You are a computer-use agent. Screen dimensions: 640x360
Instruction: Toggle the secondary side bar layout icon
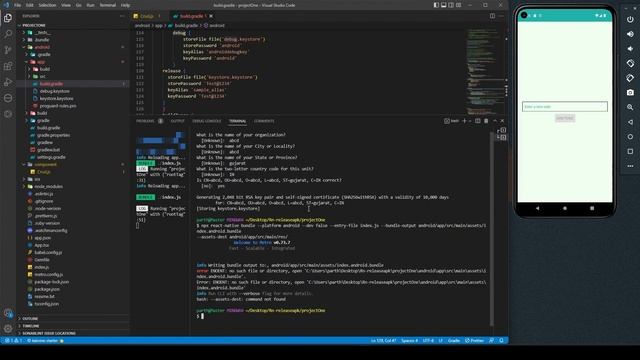point(451,5)
